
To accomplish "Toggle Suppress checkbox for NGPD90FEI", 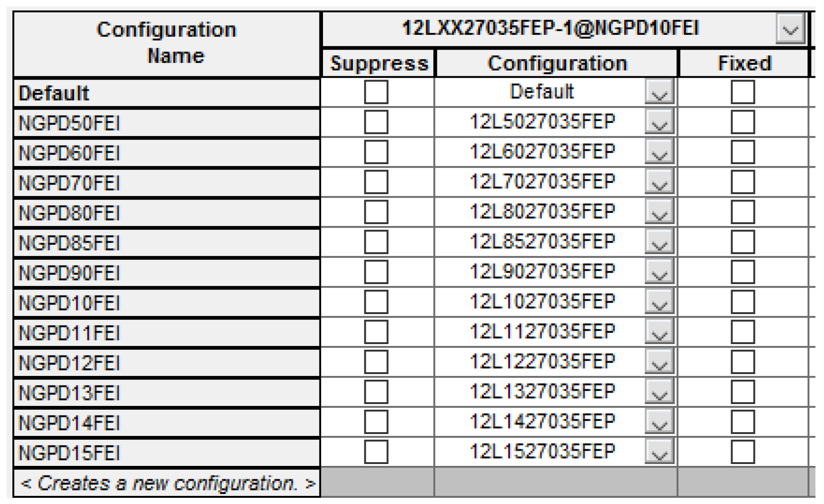I will [376, 272].
